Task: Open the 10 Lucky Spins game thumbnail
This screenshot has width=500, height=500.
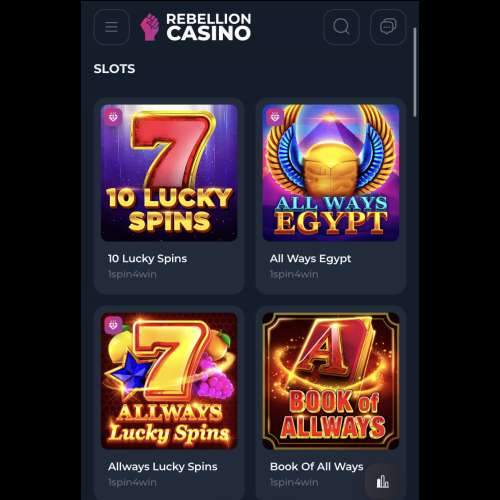Action: coord(169,173)
